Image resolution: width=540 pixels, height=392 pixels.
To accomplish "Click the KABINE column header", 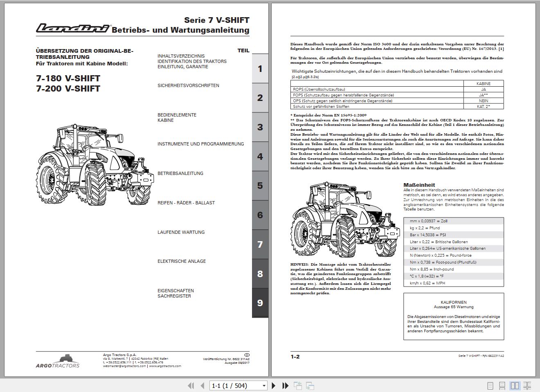I will [x=484, y=83].
